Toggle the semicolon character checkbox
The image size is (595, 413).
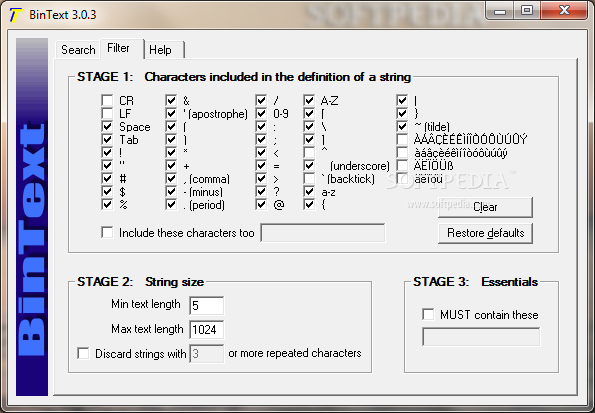point(261,139)
